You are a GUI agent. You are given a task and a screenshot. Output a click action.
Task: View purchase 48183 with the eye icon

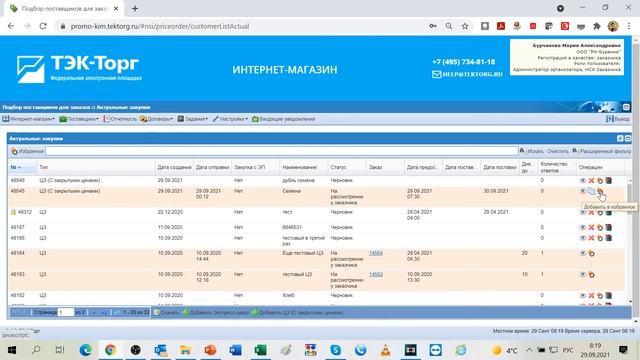(582, 275)
